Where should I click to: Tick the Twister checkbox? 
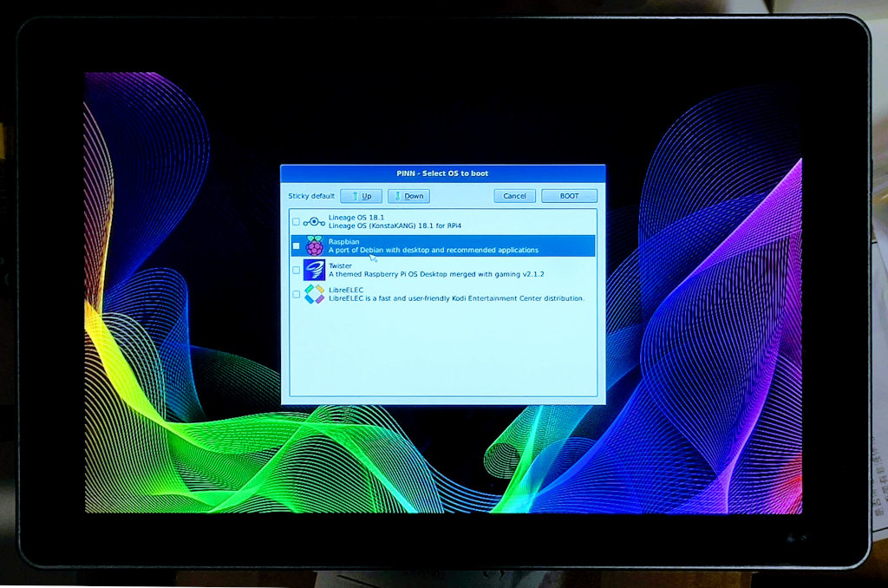[296, 271]
